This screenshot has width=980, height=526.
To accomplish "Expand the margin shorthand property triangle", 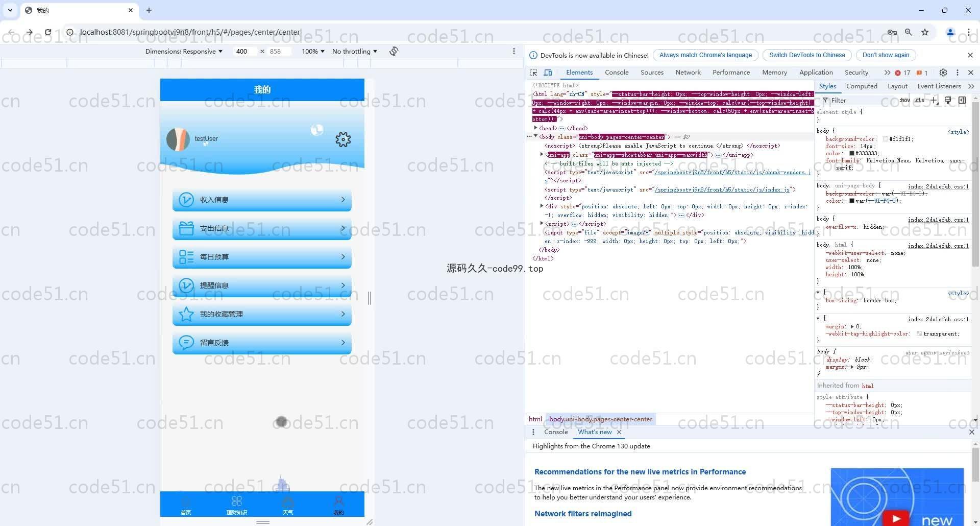I will tap(851, 326).
